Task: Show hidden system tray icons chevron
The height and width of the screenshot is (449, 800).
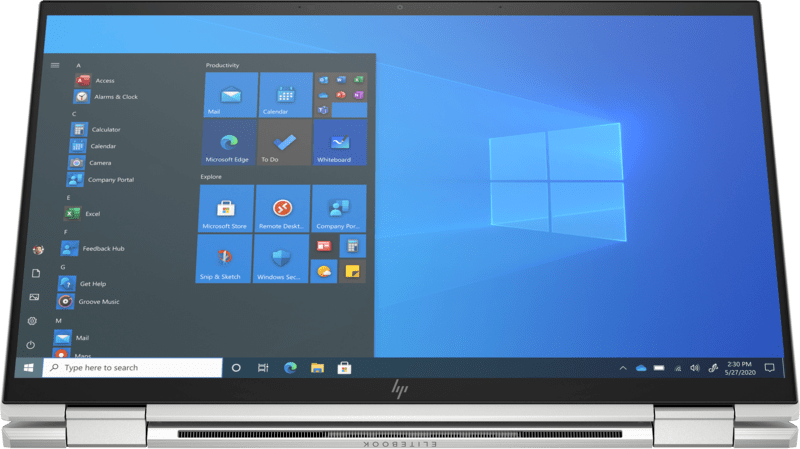Action: coord(623,368)
